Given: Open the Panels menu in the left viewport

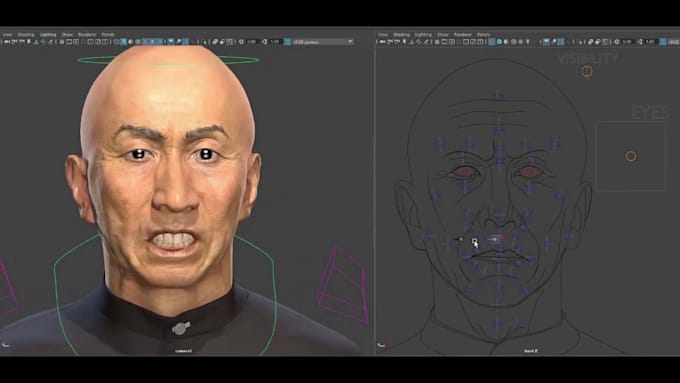Looking at the screenshot, I should (x=108, y=34).
